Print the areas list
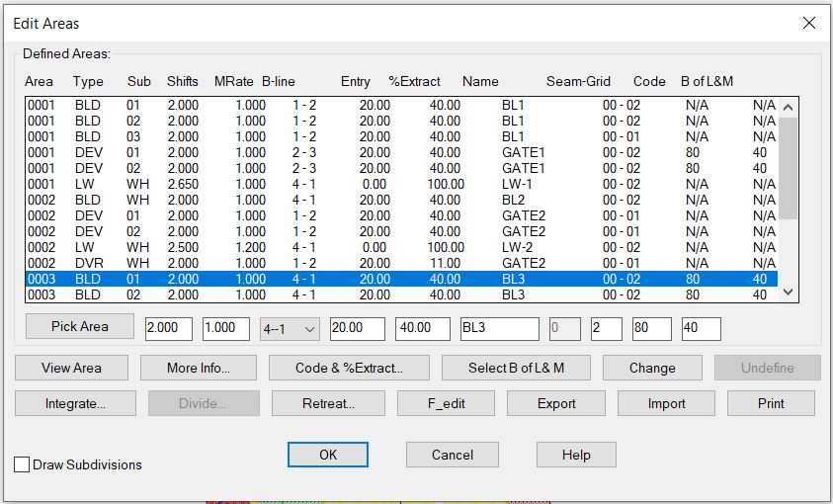This screenshot has width=833, height=504. point(771,403)
